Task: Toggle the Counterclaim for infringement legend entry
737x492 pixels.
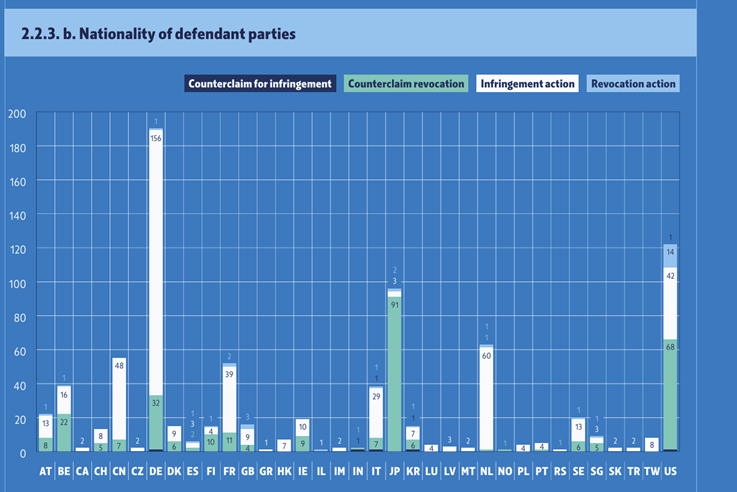Action: point(259,84)
